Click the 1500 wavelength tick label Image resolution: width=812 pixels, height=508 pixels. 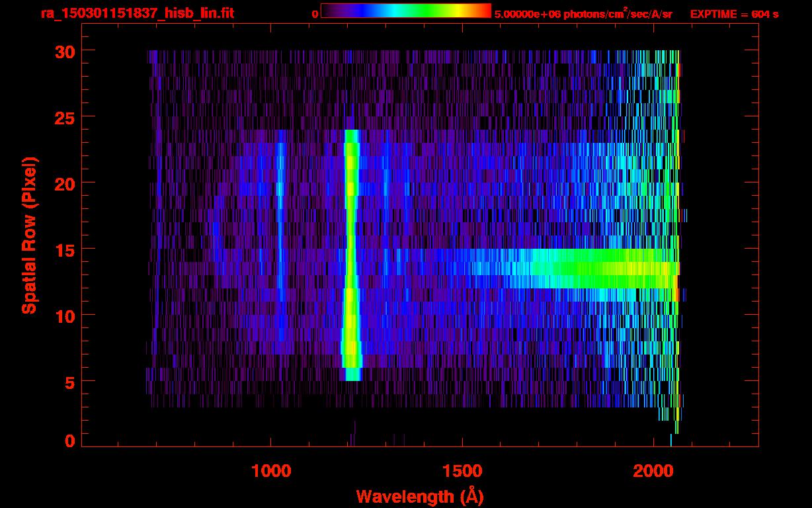(462, 470)
